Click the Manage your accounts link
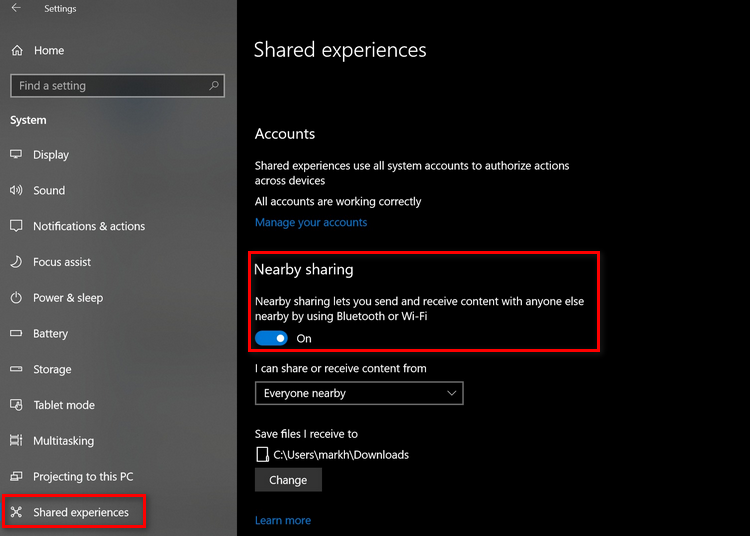Viewport: 750px width, 536px height. [x=311, y=222]
